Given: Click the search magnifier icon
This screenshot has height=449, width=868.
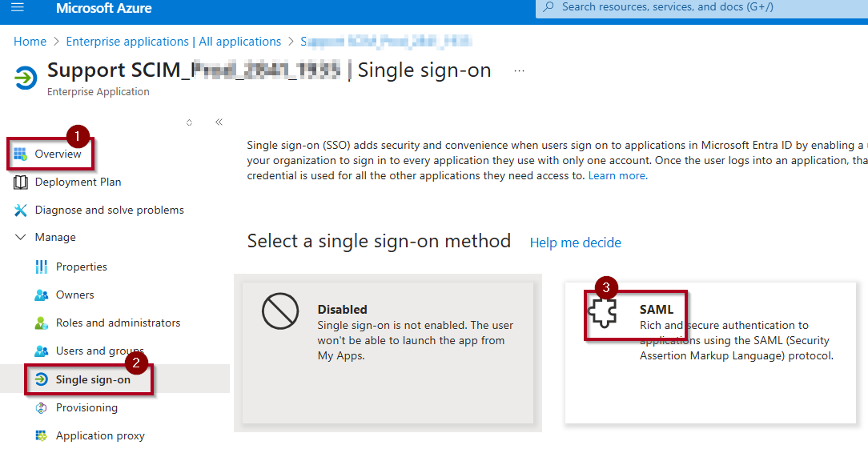Looking at the screenshot, I should point(549,7).
